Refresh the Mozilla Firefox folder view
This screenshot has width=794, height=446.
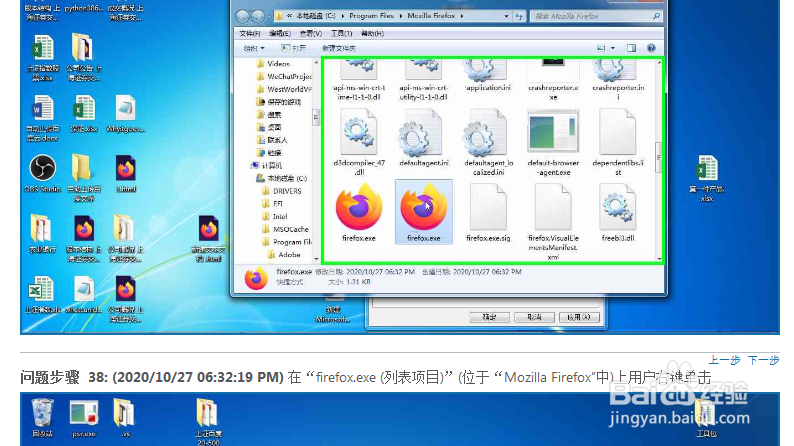[x=519, y=16]
